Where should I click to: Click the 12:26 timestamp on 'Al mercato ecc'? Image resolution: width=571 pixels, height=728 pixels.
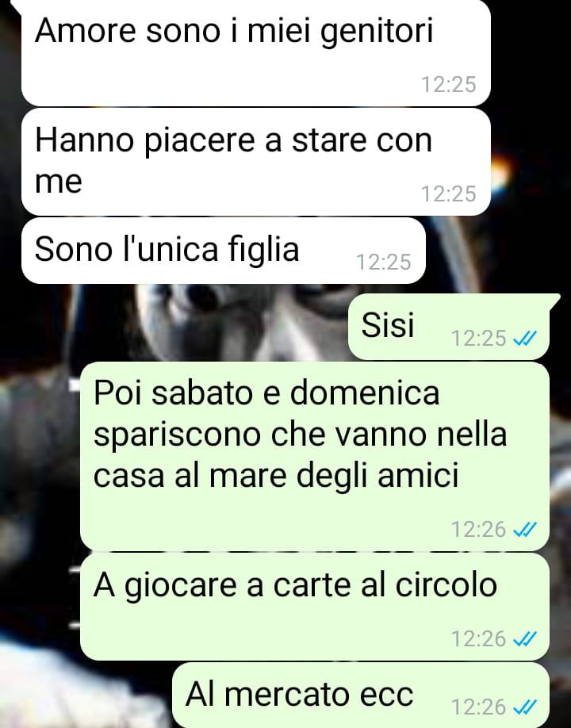(x=478, y=707)
